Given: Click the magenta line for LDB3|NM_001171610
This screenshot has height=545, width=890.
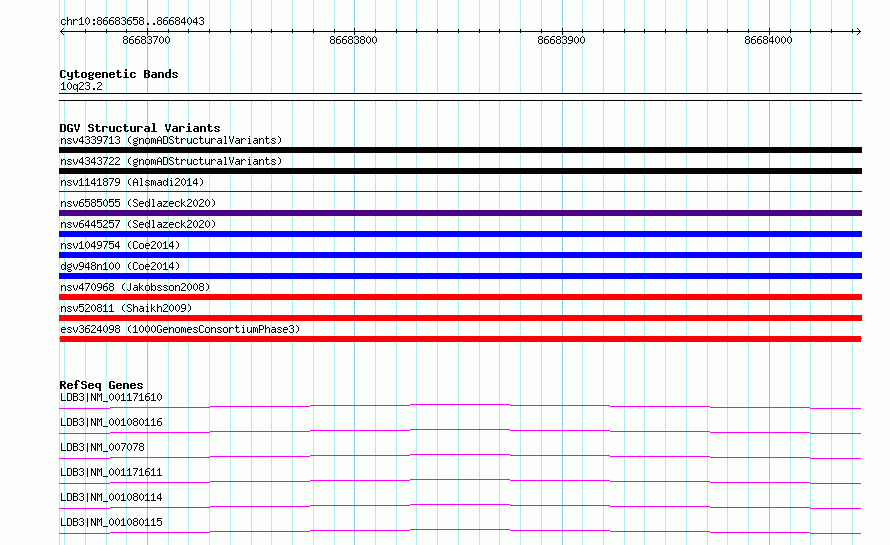Looking at the screenshot, I should (460, 406).
